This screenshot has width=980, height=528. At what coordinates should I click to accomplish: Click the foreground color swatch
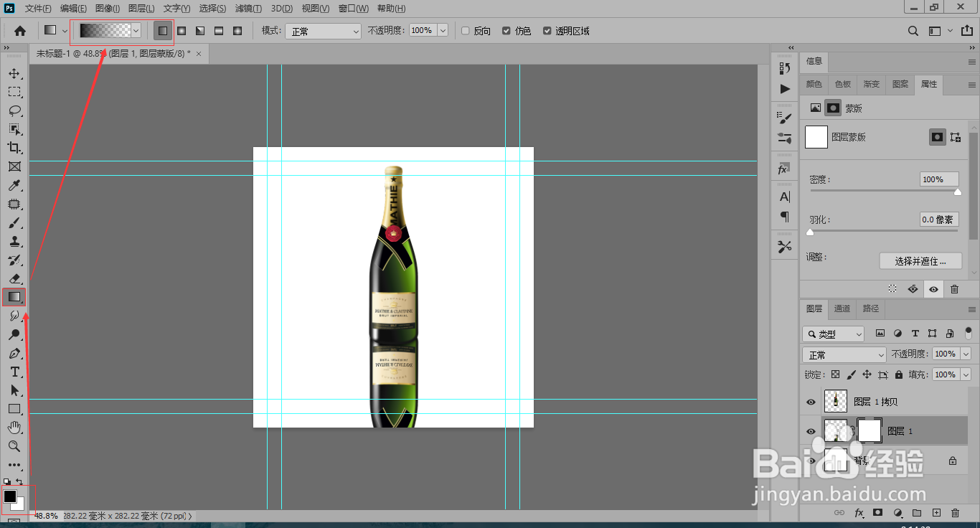[x=10, y=496]
